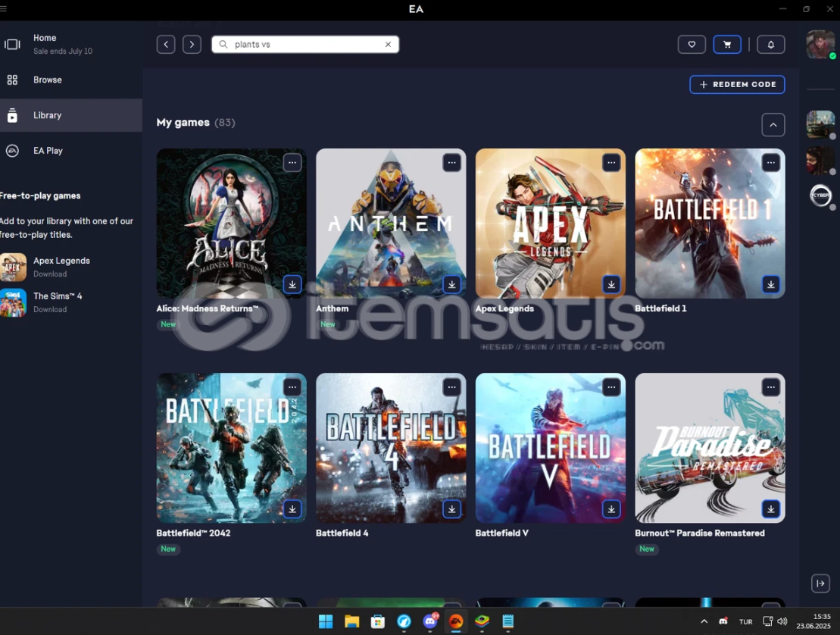Open the friend with the city avatar

(x=820, y=124)
